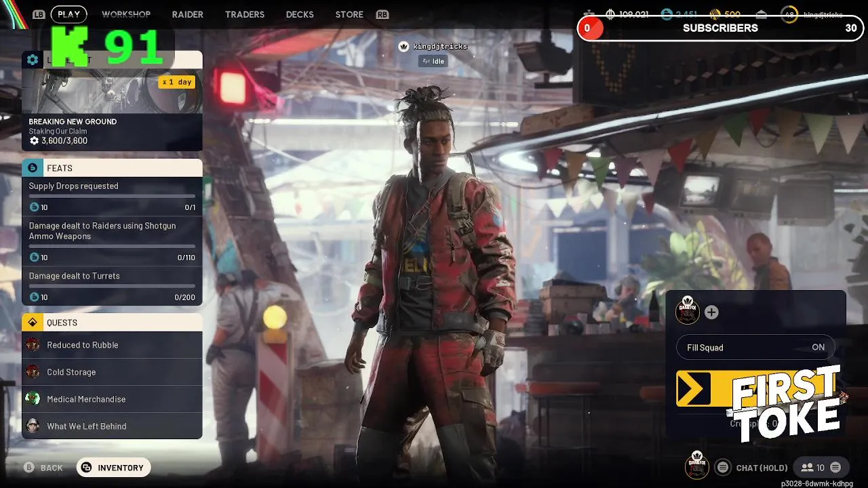Click the coin currency icon beside 109,021
This screenshot has width=868, height=488.
pos(610,14)
